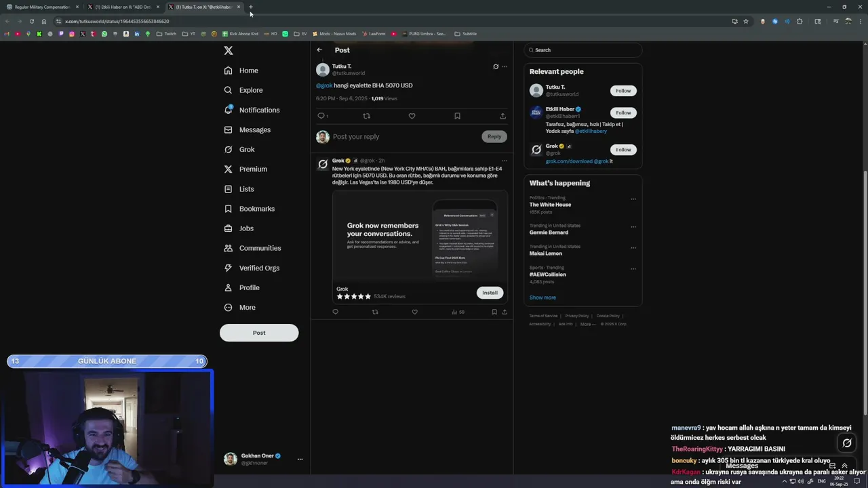Reload the page
The image size is (868, 488).
[x=31, y=21]
